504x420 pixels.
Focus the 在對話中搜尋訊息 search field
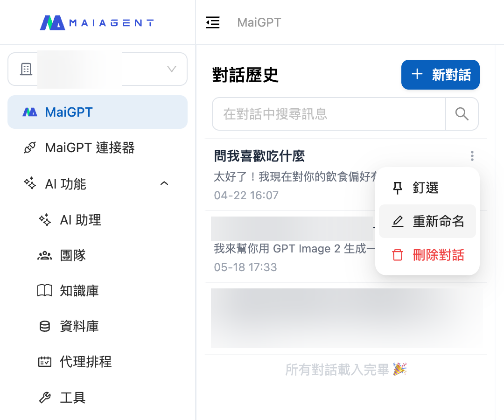(x=329, y=114)
